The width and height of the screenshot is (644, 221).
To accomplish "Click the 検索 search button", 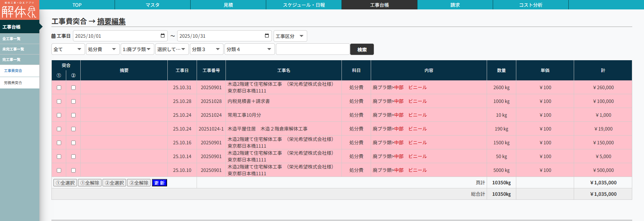I will (362, 49).
